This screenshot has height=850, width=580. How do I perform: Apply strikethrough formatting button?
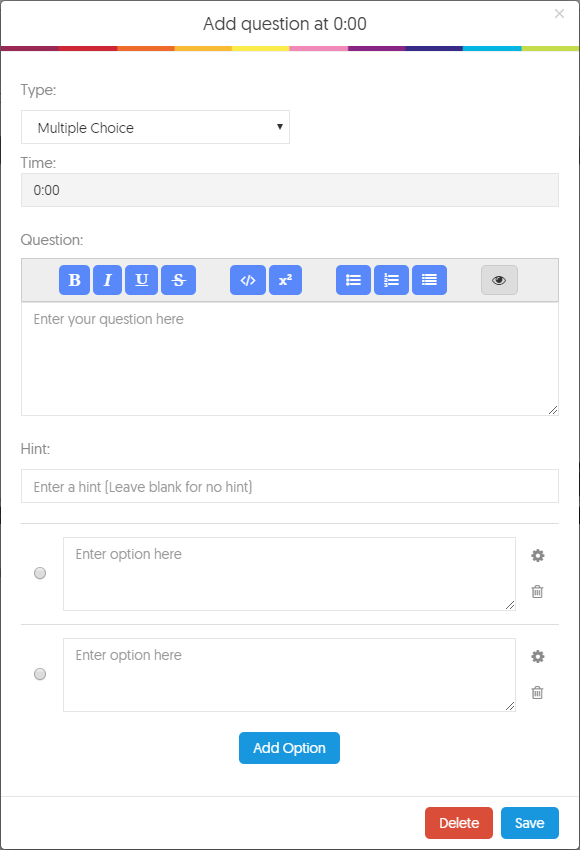[178, 280]
